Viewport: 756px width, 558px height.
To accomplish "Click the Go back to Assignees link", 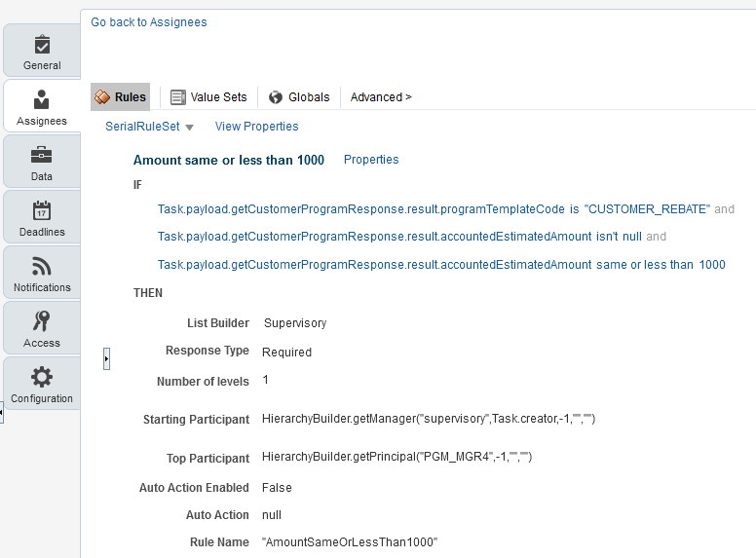I will pyautogui.click(x=149, y=22).
